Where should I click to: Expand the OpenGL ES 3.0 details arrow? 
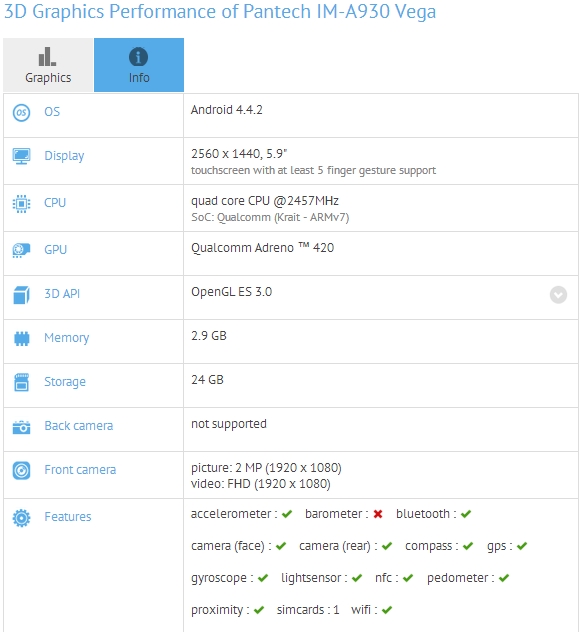558,295
